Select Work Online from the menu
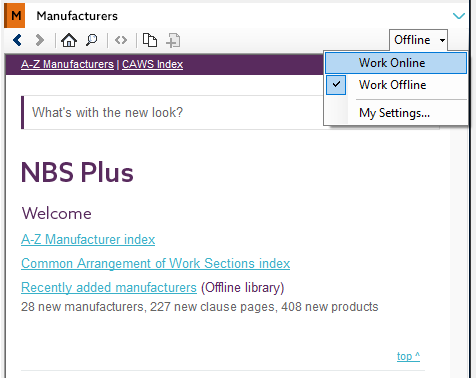The height and width of the screenshot is (378, 476). click(x=396, y=63)
